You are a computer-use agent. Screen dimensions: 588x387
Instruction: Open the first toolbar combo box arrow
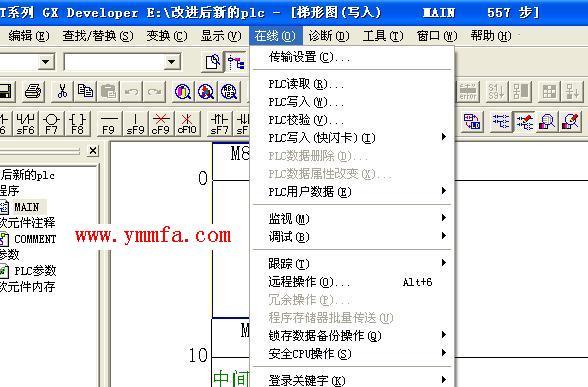46,62
